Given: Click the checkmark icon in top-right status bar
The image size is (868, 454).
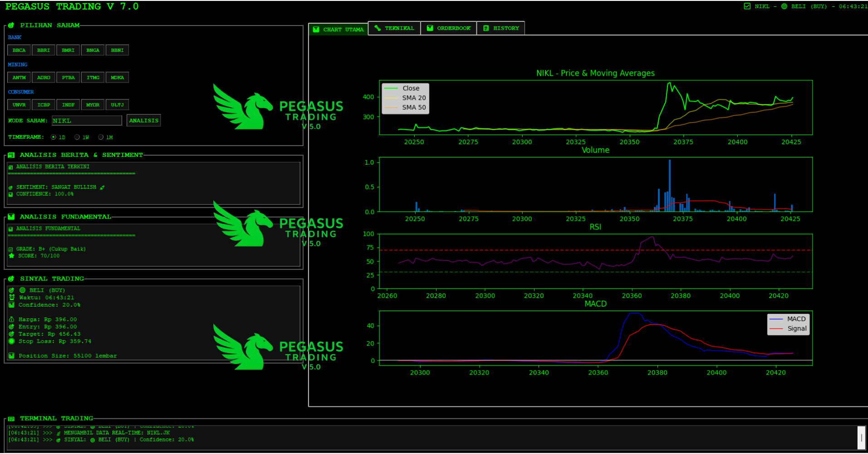Looking at the screenshot, I should point(747,6).
